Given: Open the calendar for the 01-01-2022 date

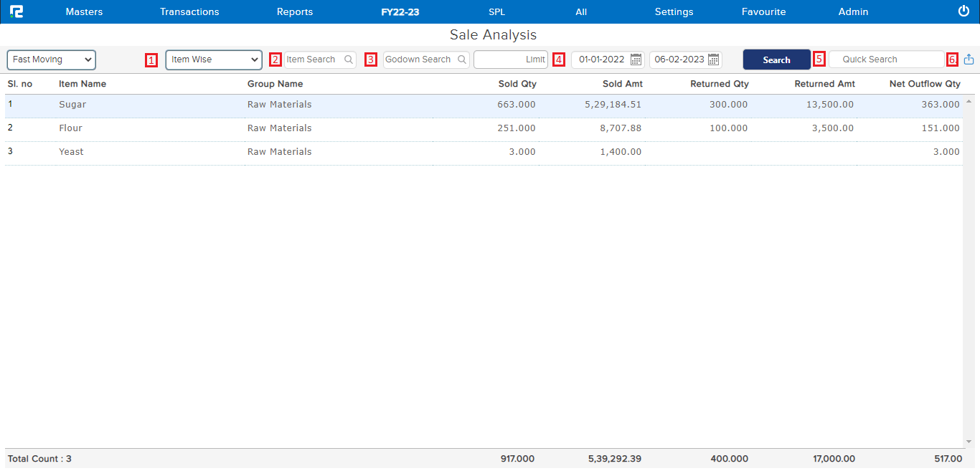Looking at the screenshot, I should tap(636, 60).
